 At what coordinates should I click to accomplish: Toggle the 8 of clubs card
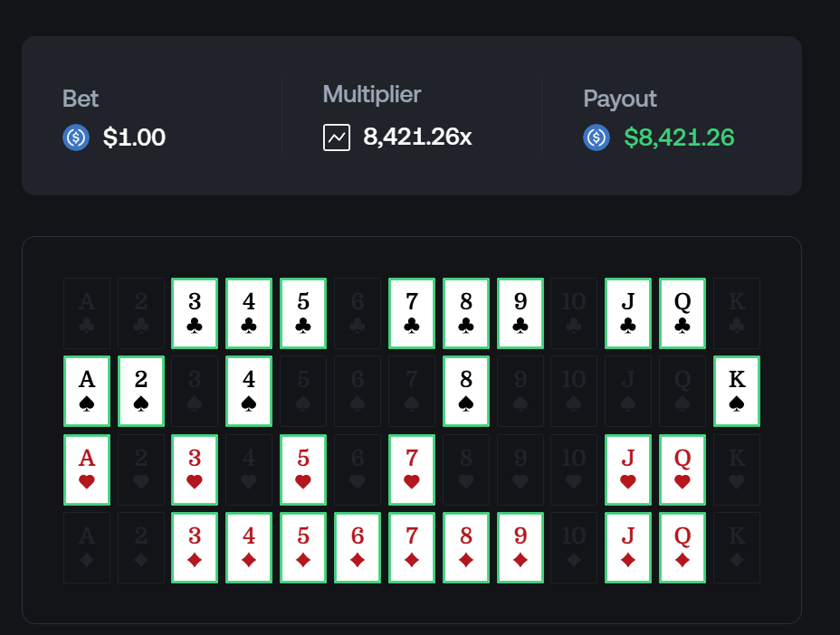pos(466,313)
